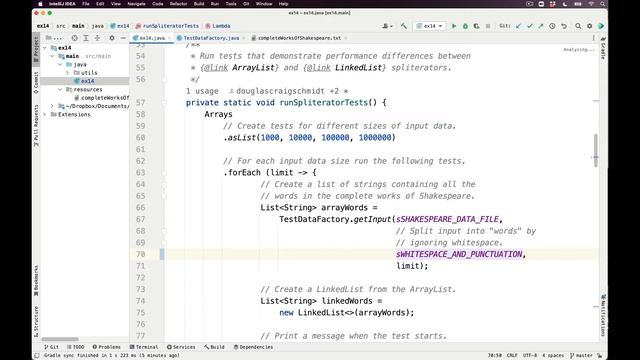Toggle fold marker at line 63
The height and width of the screenshot is (360, 640).
tap(164, 173)
